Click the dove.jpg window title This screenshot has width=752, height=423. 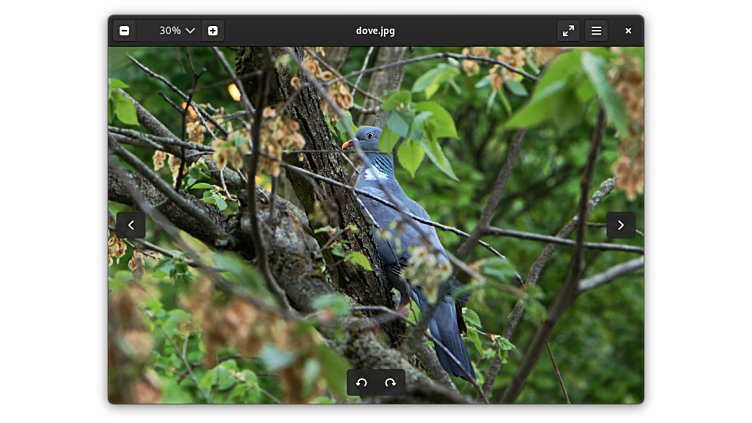[375, 31]
